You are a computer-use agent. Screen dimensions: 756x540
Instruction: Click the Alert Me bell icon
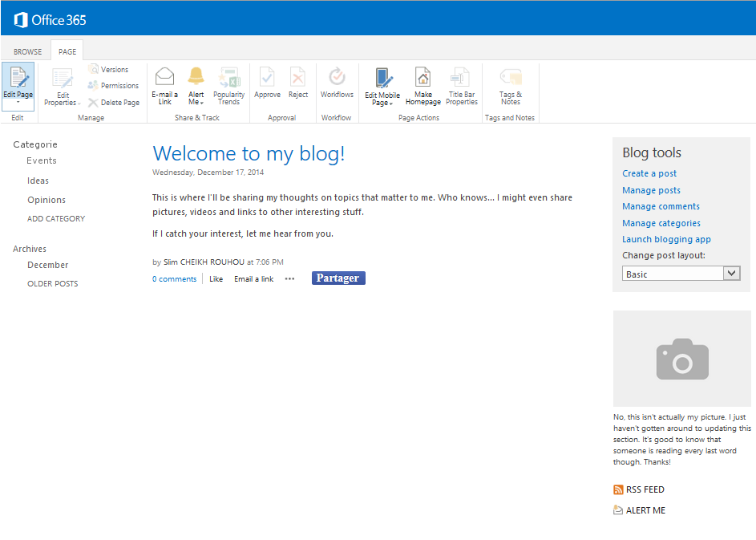coord(196,76)
